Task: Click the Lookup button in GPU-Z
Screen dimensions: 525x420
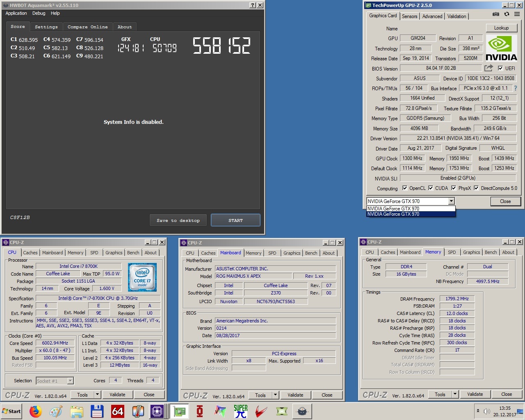Action: 501,28
